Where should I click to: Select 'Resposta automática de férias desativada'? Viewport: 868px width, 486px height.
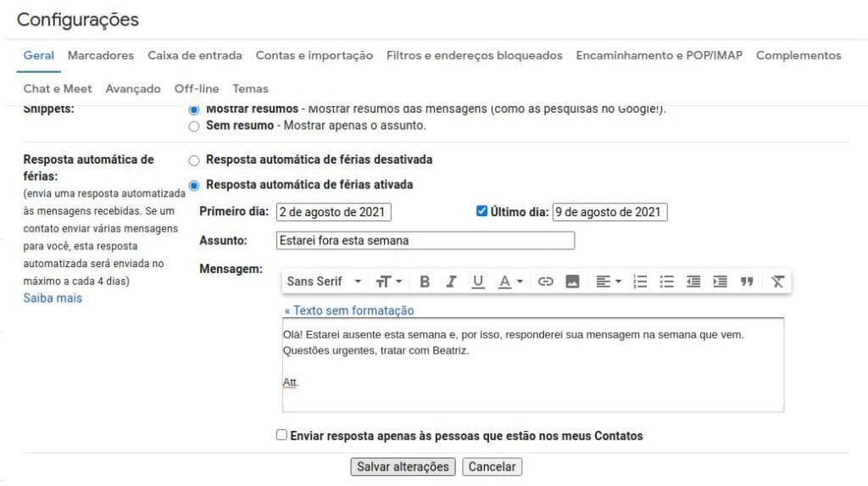pyautogui.click(x=194, y=160)
